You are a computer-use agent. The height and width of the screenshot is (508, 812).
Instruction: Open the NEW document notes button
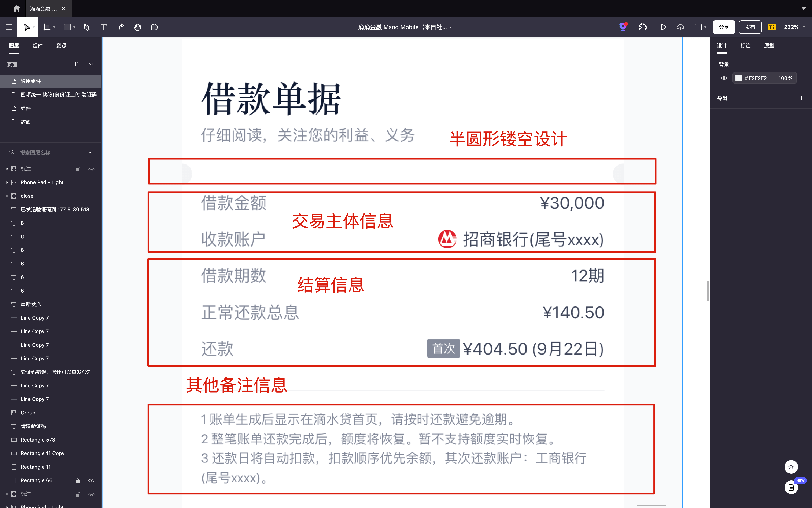click(791, 487)
